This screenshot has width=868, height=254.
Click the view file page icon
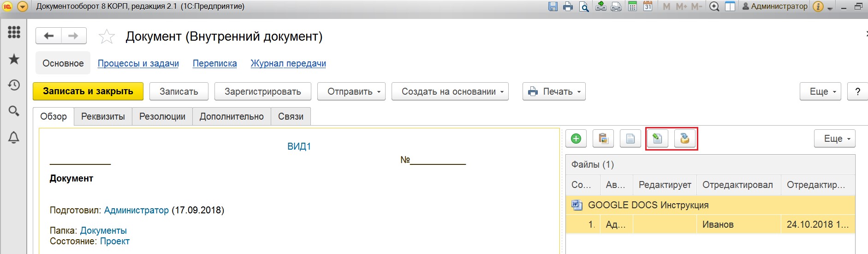(630, 139)
